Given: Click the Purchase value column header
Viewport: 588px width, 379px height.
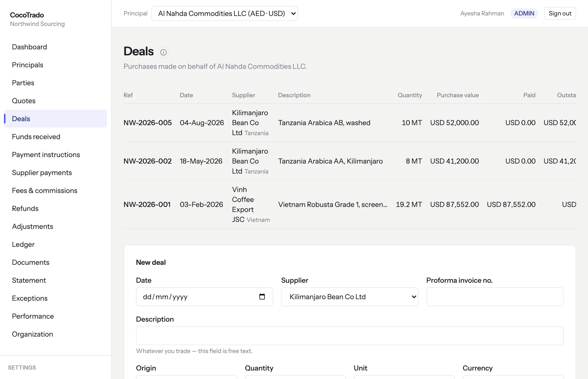Looking at the screenshot, I should coord(458,95).
